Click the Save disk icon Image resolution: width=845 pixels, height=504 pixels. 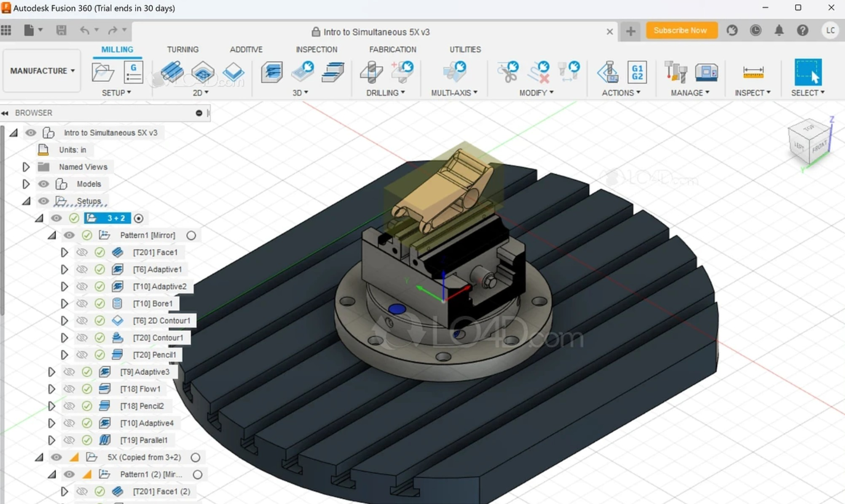[61, 30]
